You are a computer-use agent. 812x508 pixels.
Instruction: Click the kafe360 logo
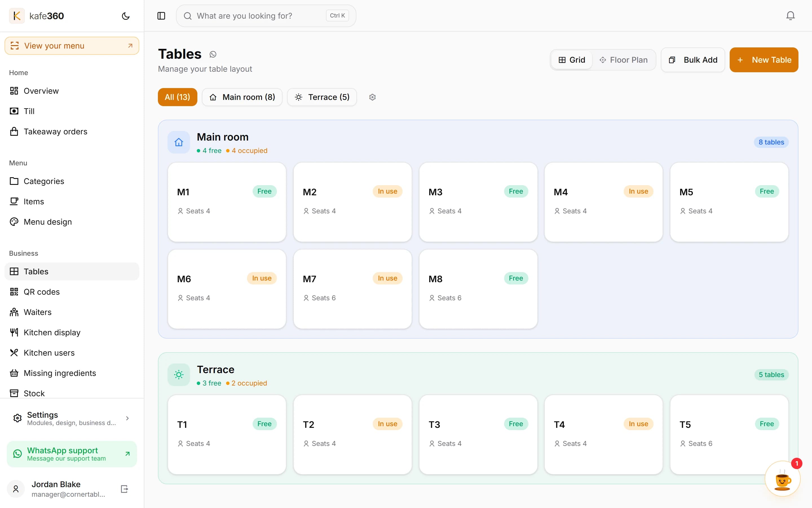pyautogui.click(x=37, y=16)
